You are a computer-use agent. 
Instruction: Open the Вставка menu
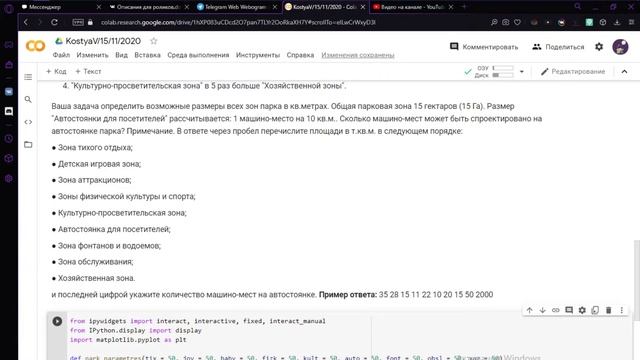coord(147,55)
